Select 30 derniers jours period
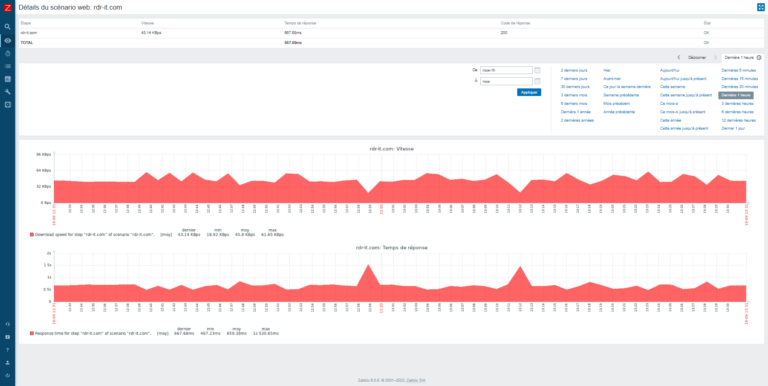This screenshot has height=386, width=768. point(575,87)
